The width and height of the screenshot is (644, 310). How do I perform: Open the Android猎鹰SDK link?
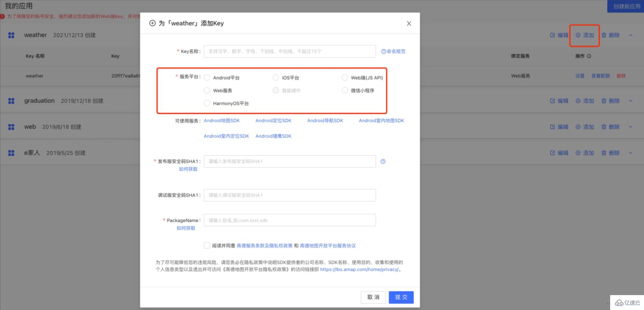[x=273, y=136]
